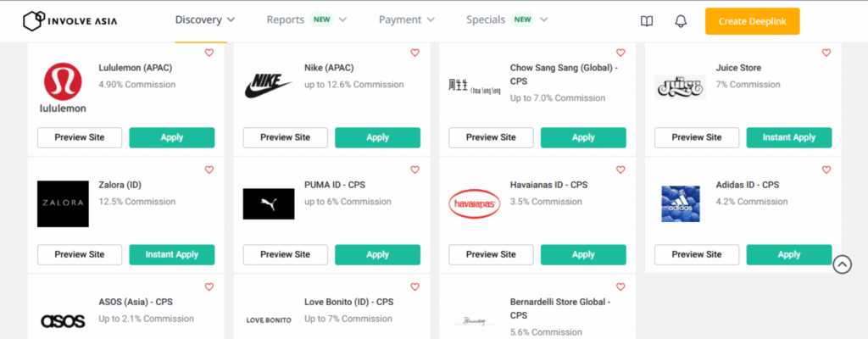Preview Site for PUMA ID
868x339 pixels.
pos(285,254)
